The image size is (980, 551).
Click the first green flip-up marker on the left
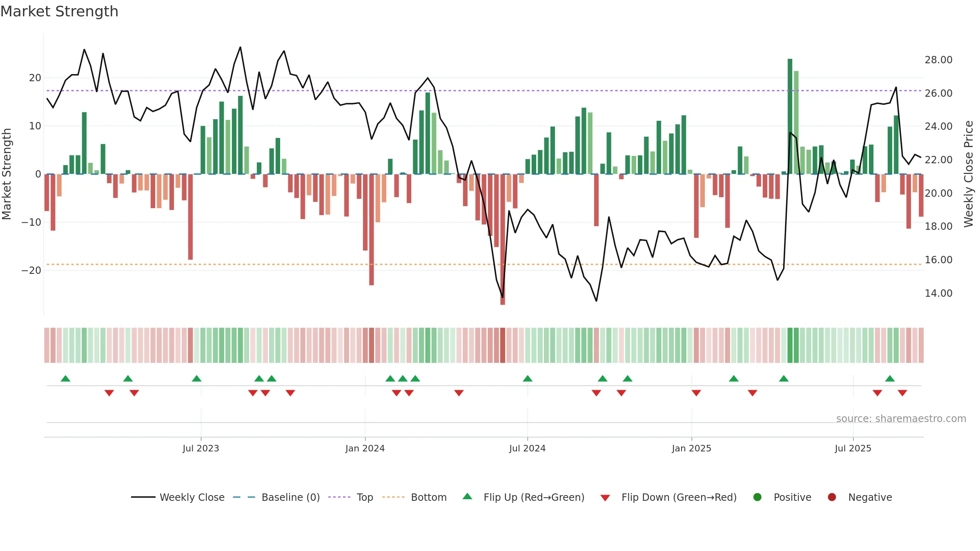(65, 378)
